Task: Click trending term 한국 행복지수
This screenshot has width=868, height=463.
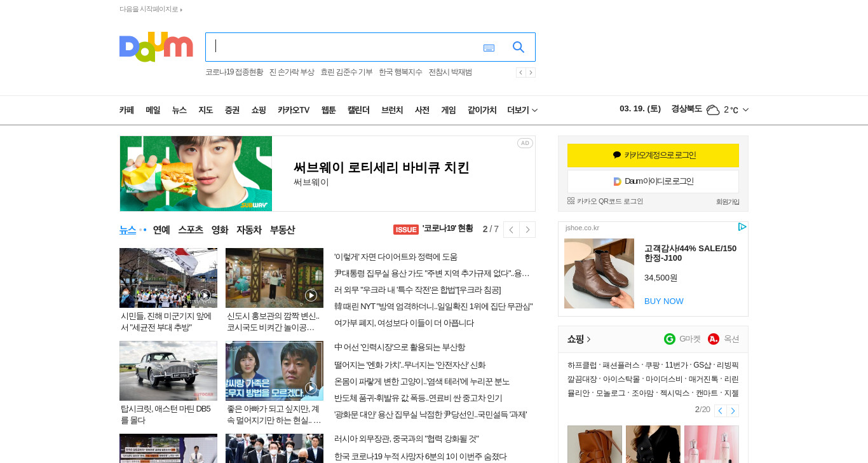Action: tap(400, 72)
